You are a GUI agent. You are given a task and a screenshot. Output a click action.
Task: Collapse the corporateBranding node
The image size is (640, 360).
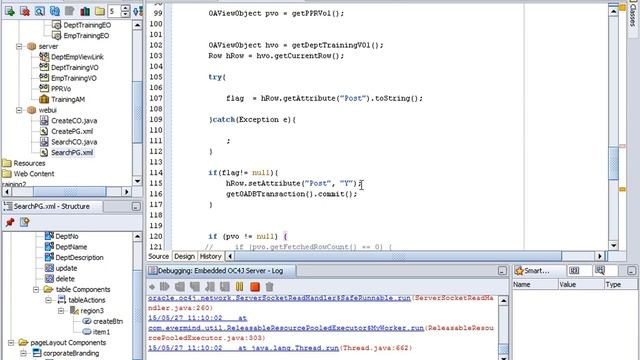pyautogui.click(x=23, y=353)
